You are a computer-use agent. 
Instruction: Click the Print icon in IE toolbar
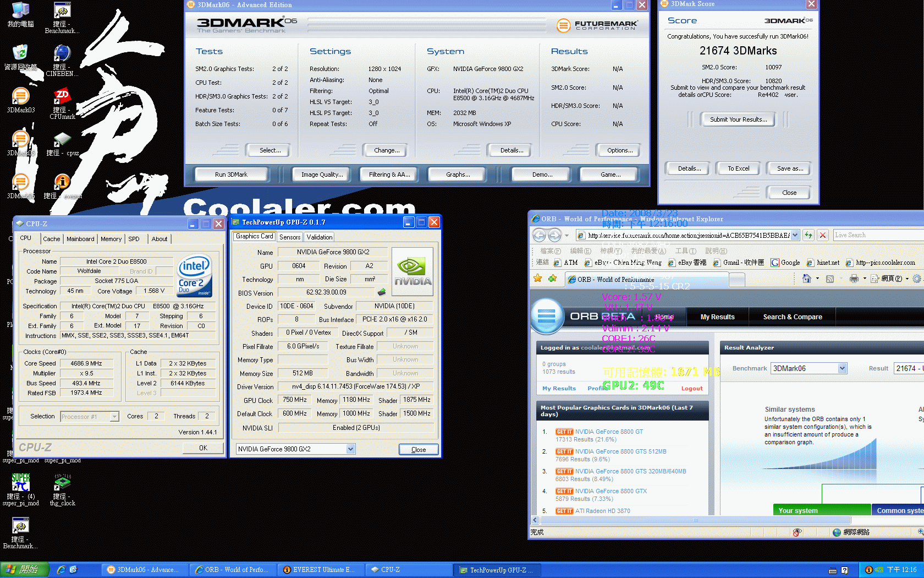click(x=854, y=279)
